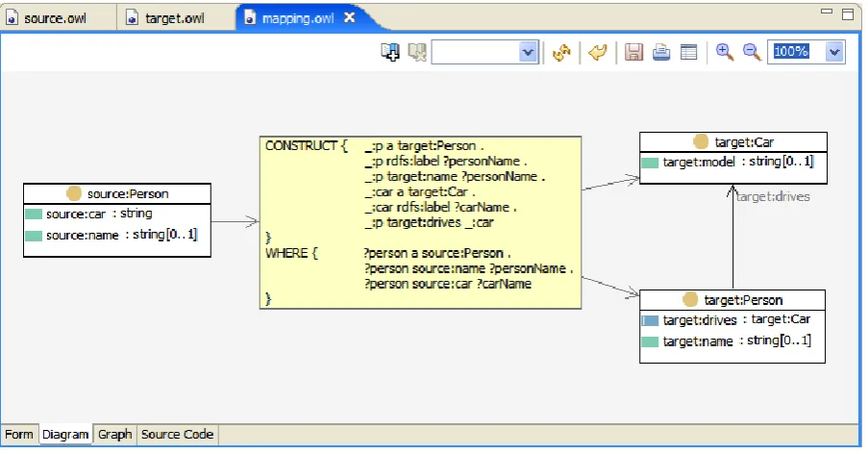The height and width of the screenshot is (454, 868).
Task: Minimize the editor panel
Action: click(x=827, y=12)
